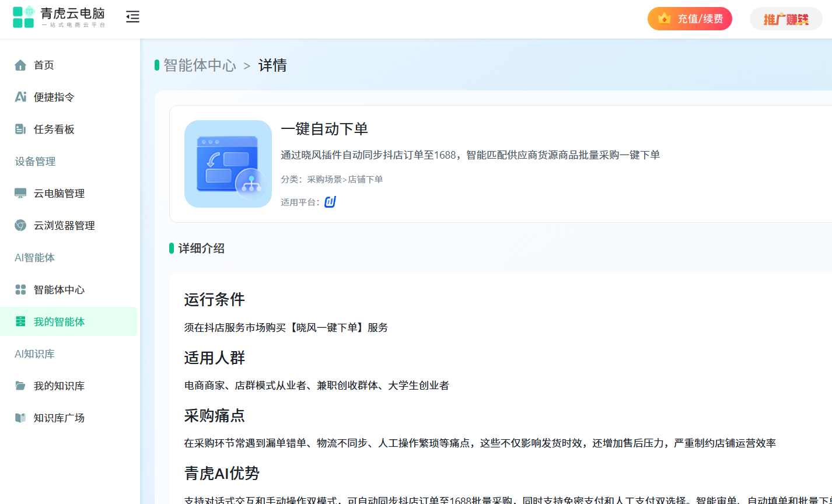This screenshot has height=504, width=832.
Task: Click the folder icon for 我的知识库
Action: pos(20,386)
